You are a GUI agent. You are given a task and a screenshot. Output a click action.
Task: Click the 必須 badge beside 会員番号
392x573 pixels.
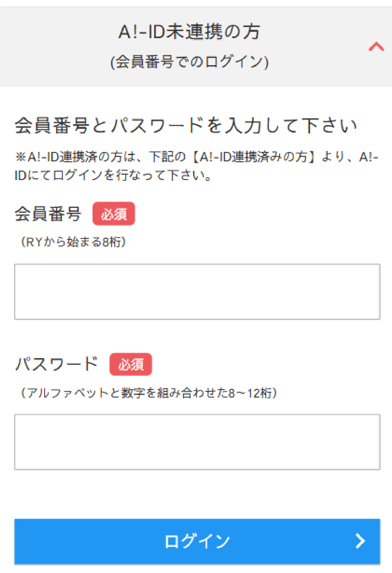(114, 214)
